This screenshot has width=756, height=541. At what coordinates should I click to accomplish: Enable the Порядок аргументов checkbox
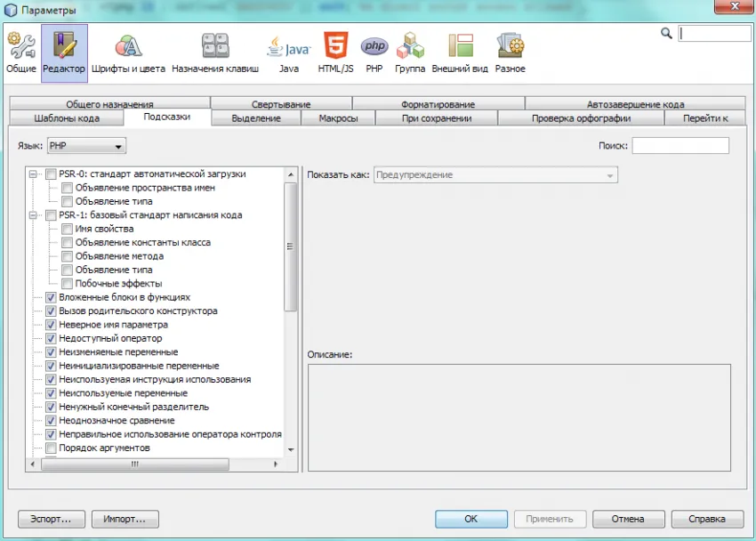pyautogui.click(x=52, y=448)
